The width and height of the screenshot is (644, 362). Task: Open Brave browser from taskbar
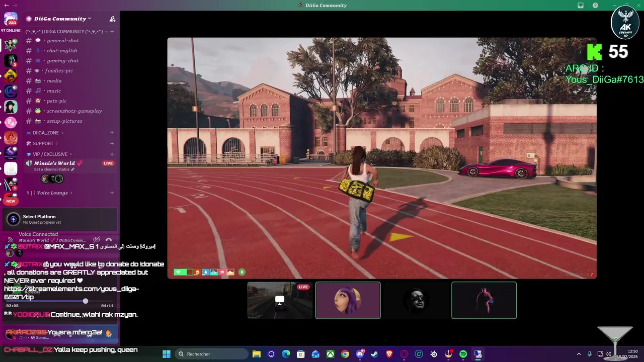[389, 354]
